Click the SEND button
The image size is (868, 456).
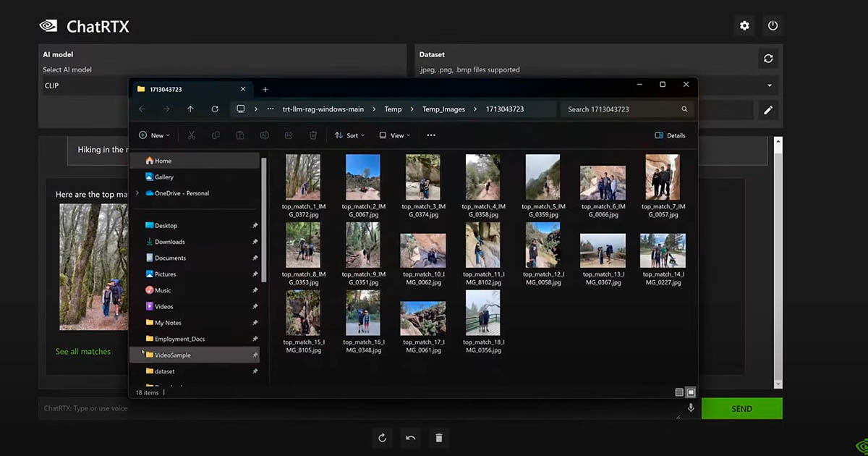(741, 408)
